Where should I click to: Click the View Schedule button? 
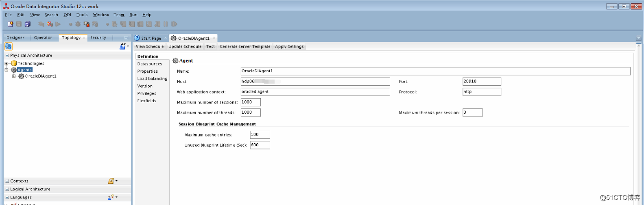[150, 47]
